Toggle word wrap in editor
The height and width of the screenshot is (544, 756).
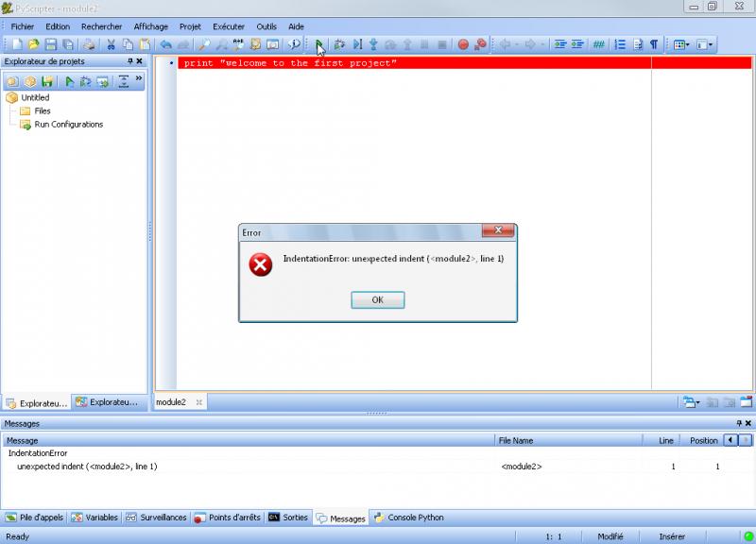[637, 44]
